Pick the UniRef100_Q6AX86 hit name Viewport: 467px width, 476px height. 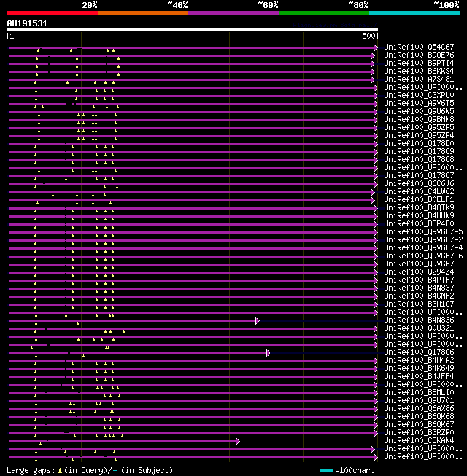[419, 409]
